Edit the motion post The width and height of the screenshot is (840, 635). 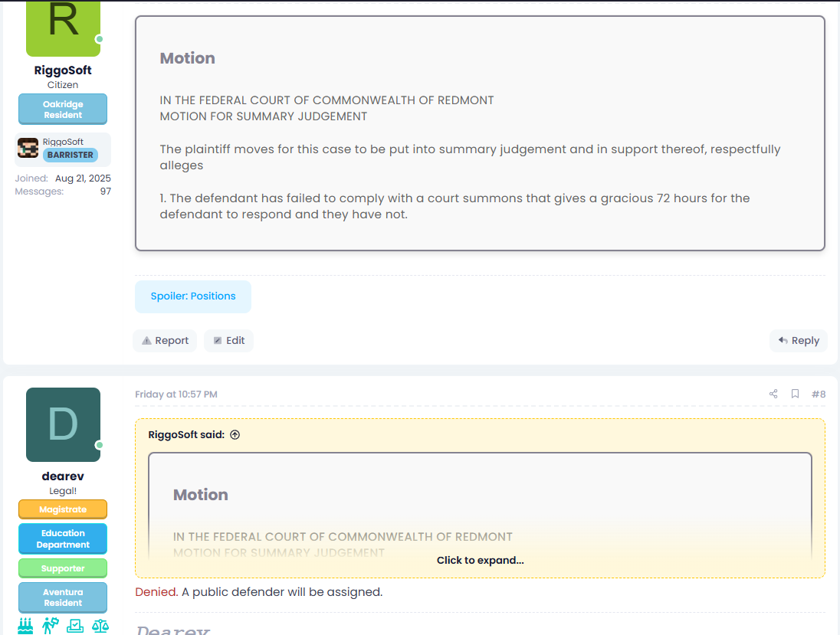228,341
